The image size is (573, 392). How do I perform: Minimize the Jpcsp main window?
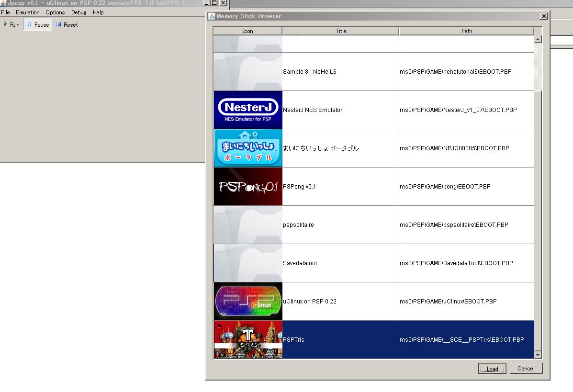(206, 3)
